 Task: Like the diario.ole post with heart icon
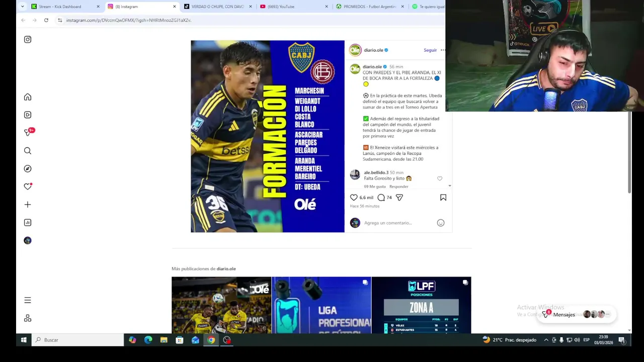354,198
